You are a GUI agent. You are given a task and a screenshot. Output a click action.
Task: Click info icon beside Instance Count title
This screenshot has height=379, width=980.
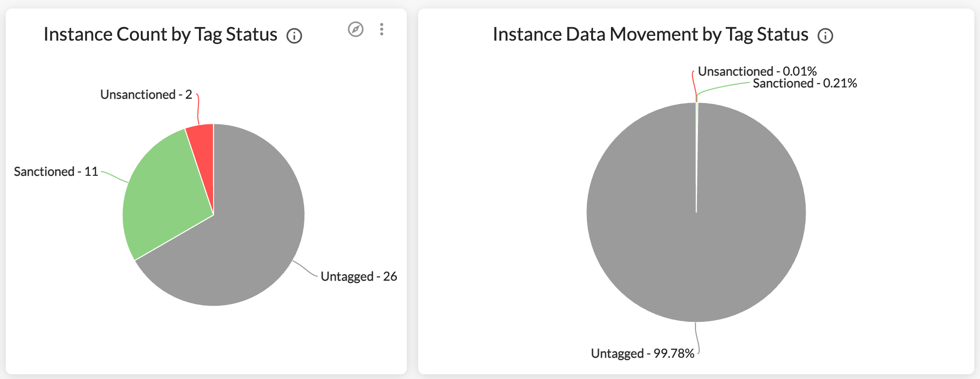tap(294, 36)
